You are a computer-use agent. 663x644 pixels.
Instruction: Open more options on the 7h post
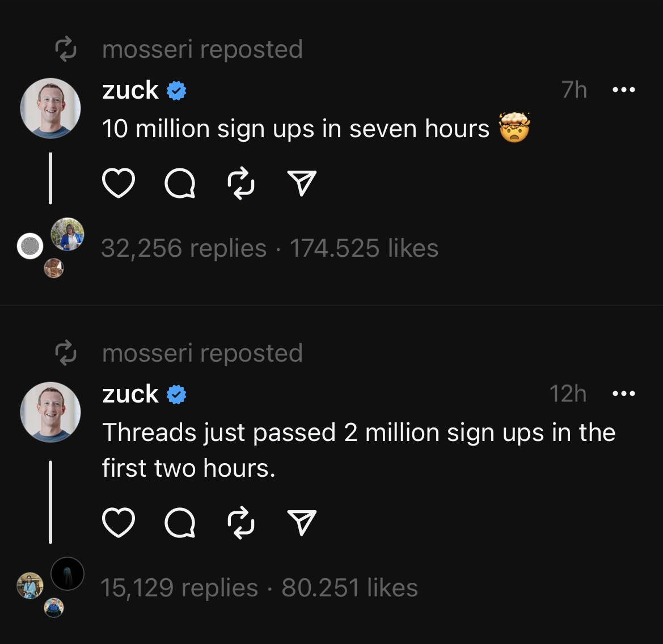(x=624, y=90)
